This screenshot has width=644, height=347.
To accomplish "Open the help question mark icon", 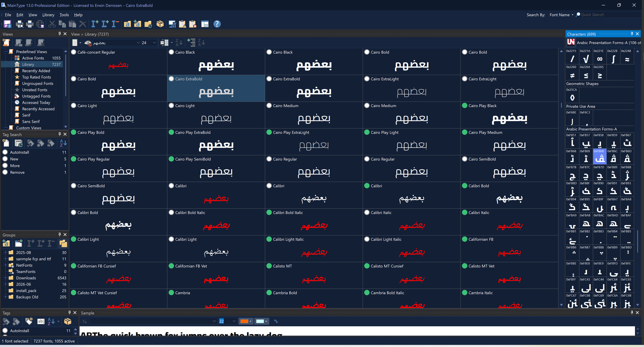I will click(x=217, y=24).
